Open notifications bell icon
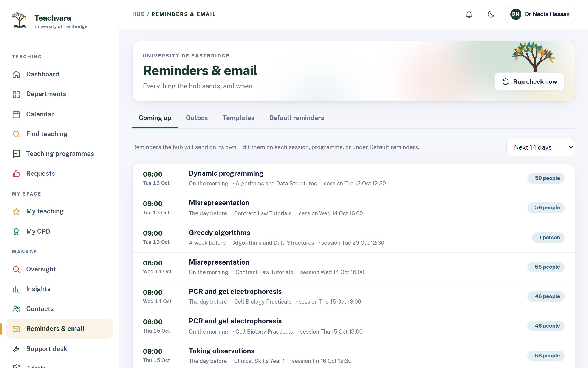This screenshot has height=368, width=588. (469, 14)
